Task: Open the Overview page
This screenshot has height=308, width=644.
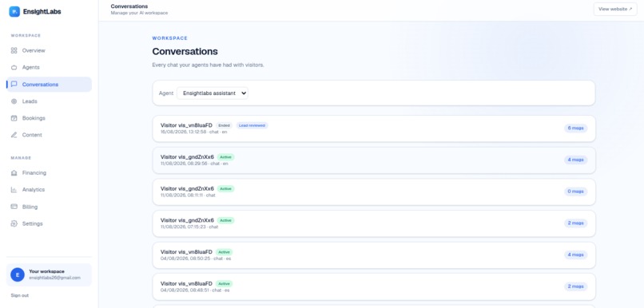Action: (49, 50)
